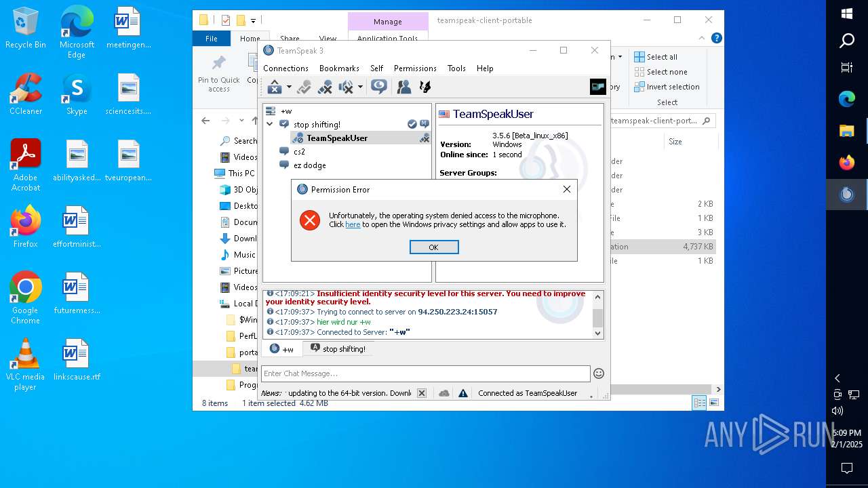Click the Explorer back navigation arrow
Image resolution: width=868 pixels, height=488 pixels.
[x=205, y=121]
